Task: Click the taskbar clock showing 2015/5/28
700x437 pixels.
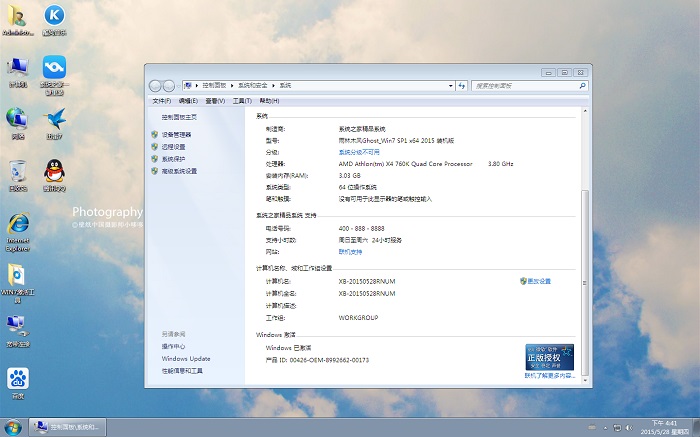Action: [x=665, y=427]
